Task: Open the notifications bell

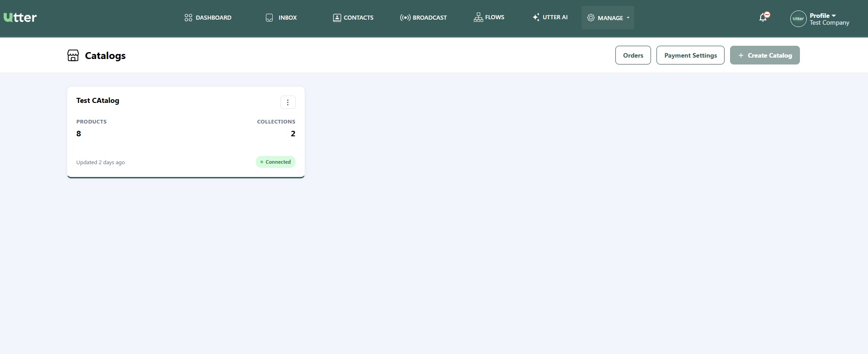Action: [x=763, y=17]
